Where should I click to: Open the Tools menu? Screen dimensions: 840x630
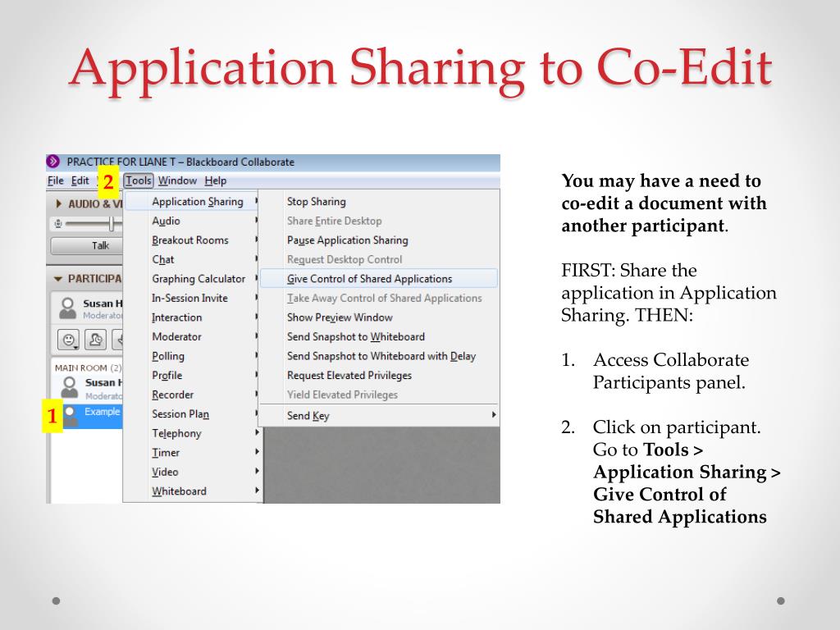coord(138,180)
